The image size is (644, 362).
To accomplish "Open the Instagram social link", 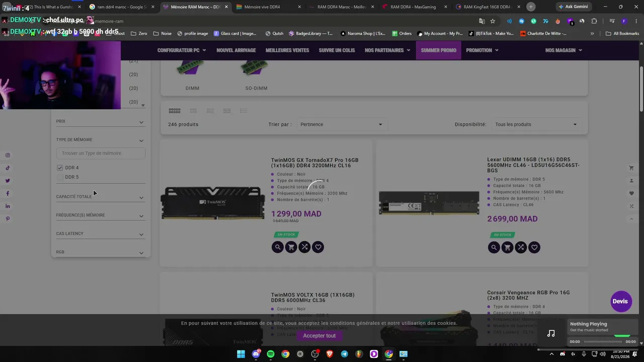I will (8, 155).
